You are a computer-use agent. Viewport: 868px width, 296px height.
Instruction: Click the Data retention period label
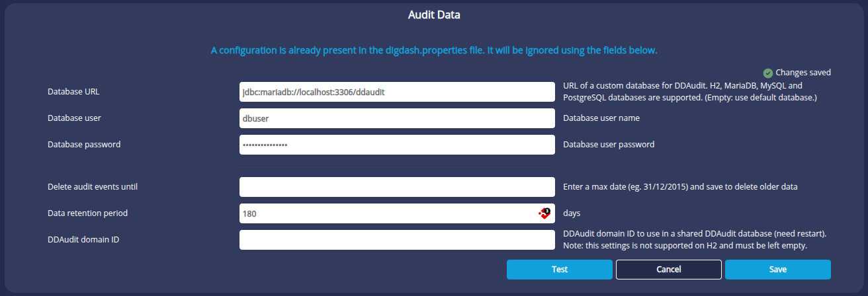88,213
